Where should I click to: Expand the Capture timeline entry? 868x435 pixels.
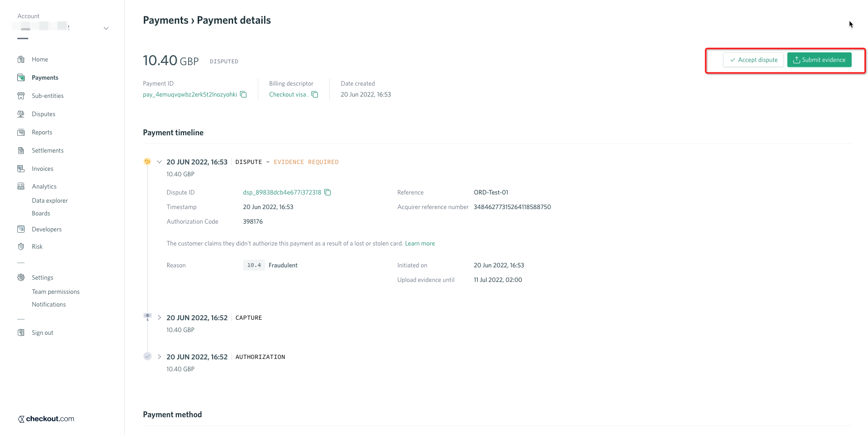(x=159, y=317)
